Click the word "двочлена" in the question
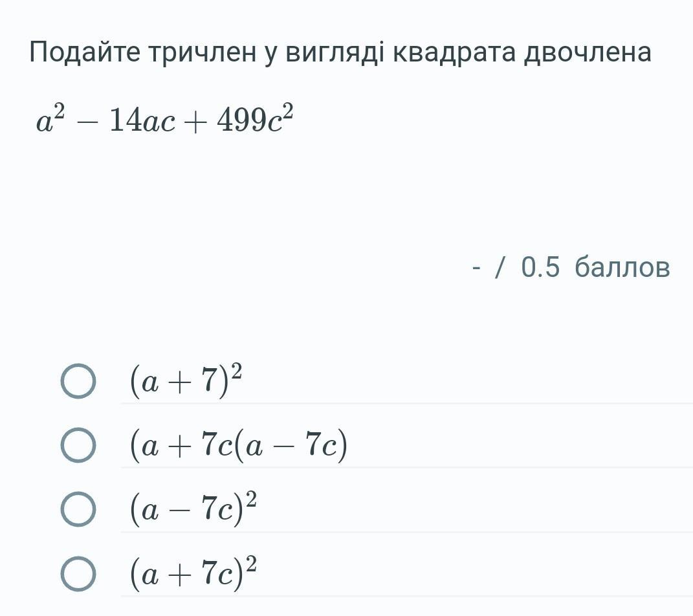This screenshot has height=616, width=693. 587,52
